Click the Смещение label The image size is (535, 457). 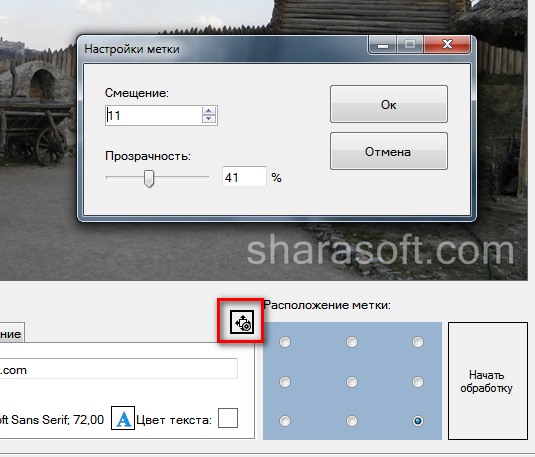point(137,93)
